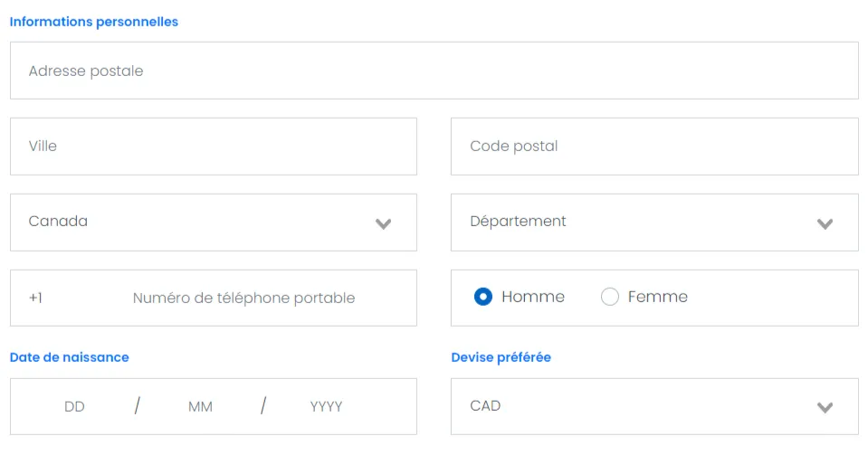Image resolution: width=868 pixels, height=455 pixels.
Task: Click the Adresse postale input field
Action: pyautogui.click(x=434, y=71)
